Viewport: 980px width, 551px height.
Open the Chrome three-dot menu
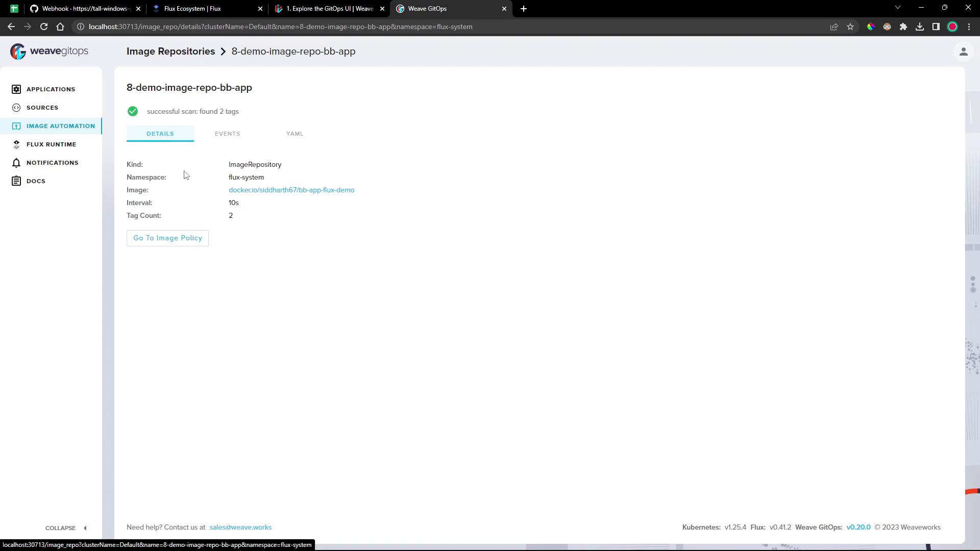point(969,27)
